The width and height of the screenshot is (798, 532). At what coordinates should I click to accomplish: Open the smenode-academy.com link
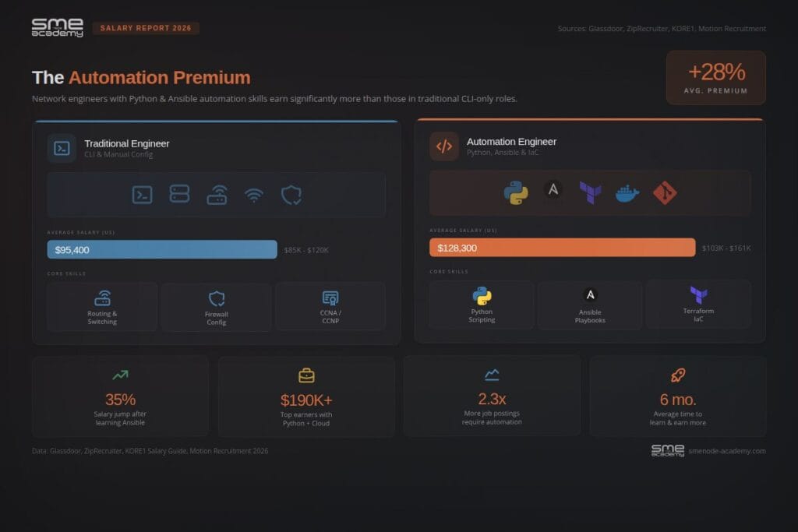pos(727,451)
